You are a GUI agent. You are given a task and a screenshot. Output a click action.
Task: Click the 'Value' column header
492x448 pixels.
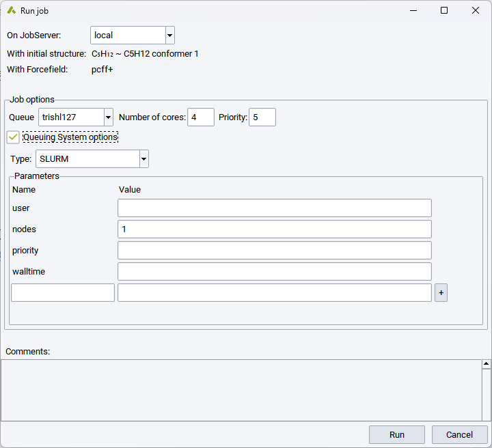[130, 190]
